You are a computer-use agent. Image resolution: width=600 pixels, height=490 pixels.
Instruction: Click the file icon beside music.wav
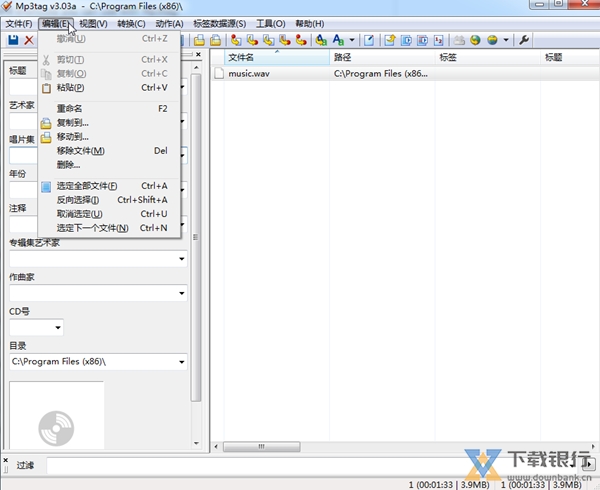(x=219, y=73)
